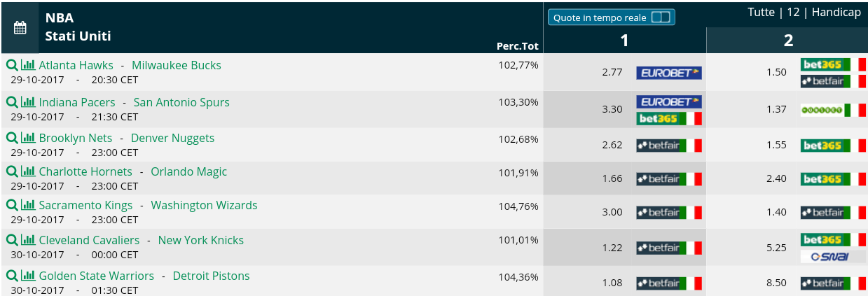868x296 pixels.
Task: Click Eurobet logo for Atlanta Hawks odds 2.77
Action: pyautogui.click(x=669, y=72)
